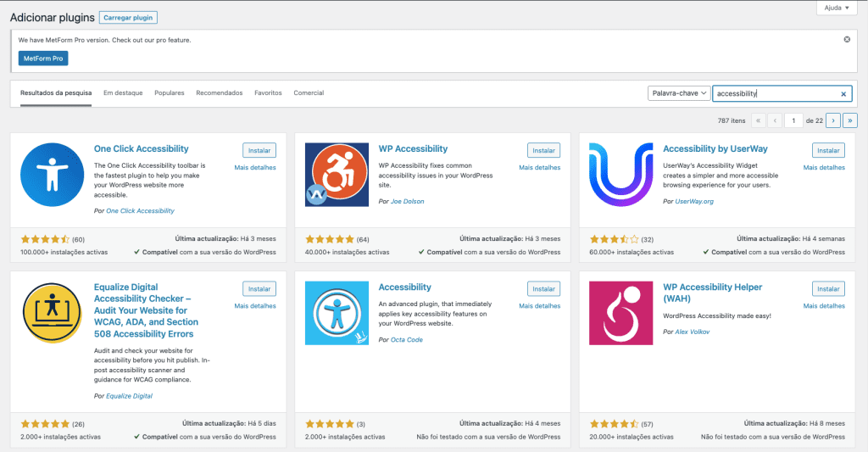Visit author Alex Volkov link
Viewport: 868px width, 452px height.
coord(692,332)
